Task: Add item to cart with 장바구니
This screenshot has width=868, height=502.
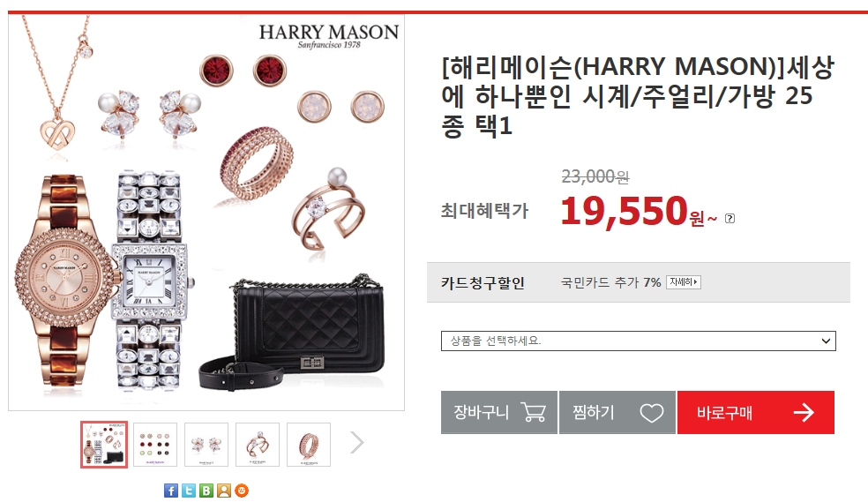Action: click(x=498, y=412)
